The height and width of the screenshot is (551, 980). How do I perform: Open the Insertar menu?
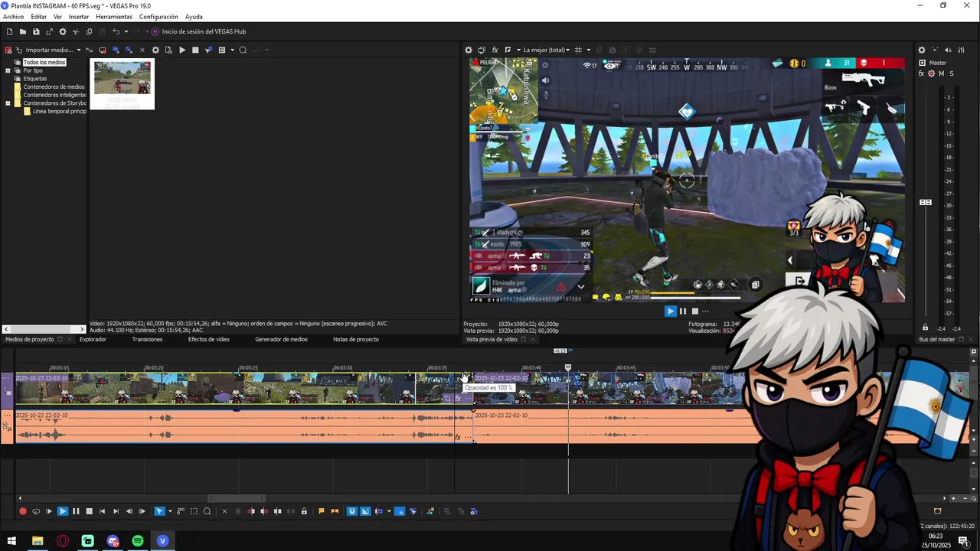tap(78, 17)
